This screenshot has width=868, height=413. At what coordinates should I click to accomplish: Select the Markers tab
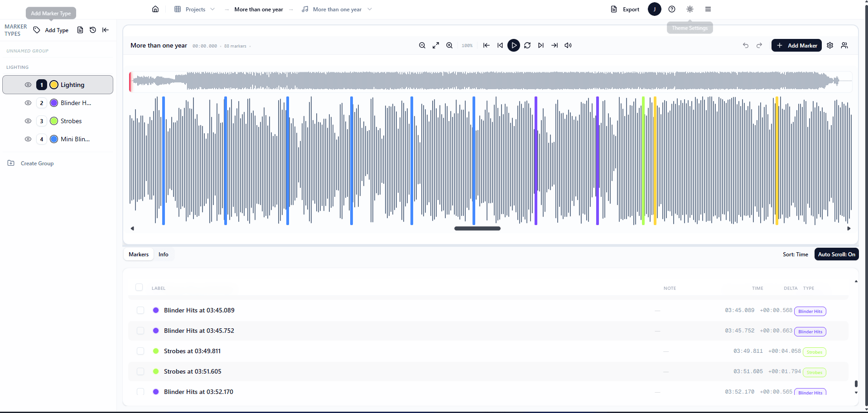pos(138,254)
